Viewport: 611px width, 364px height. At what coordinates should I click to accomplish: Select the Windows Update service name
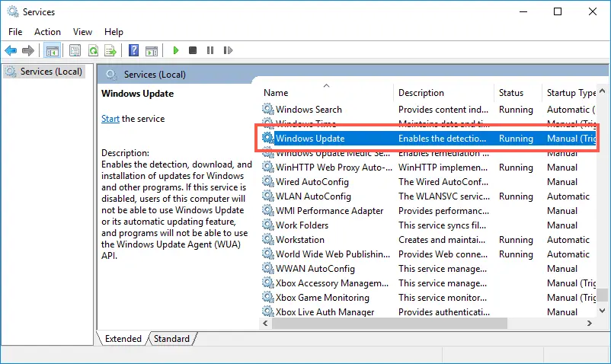click(x=310, y=138)
